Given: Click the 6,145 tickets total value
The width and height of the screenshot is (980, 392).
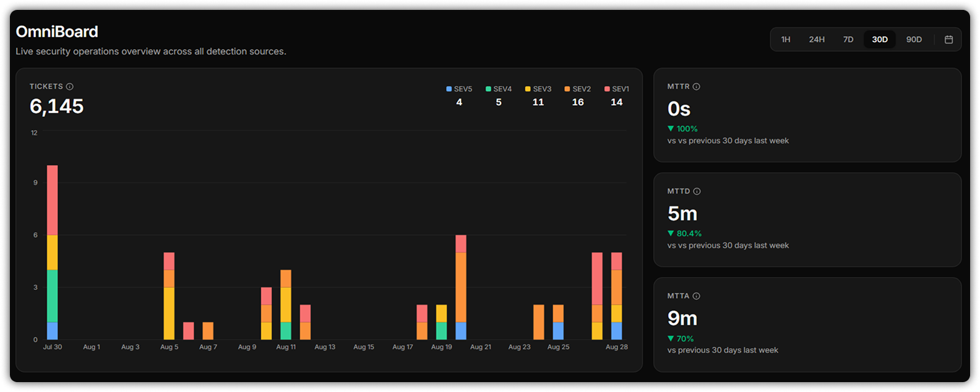Looking at the screenshot, I should click(57, 107).
